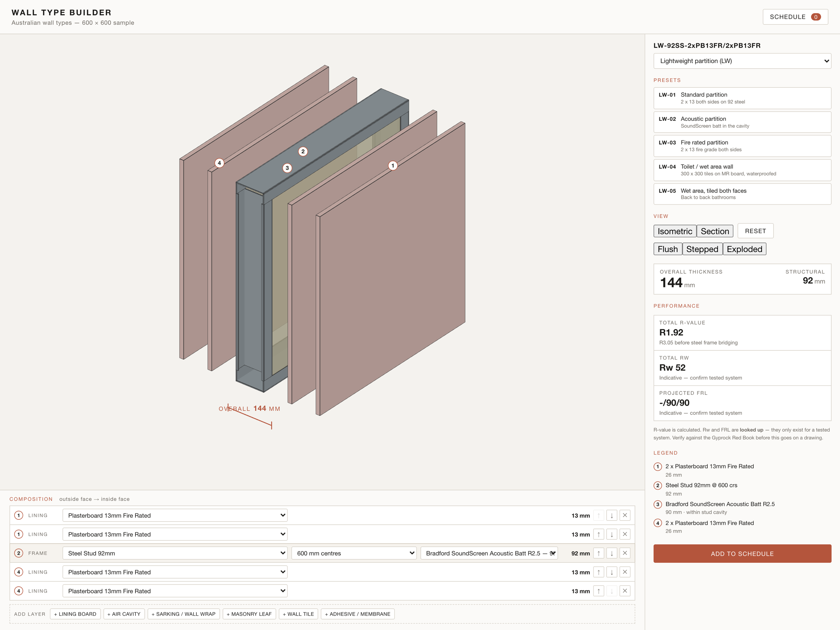Click the Rw 52 value
Screen dimensions: 840x630
point(672,367)
